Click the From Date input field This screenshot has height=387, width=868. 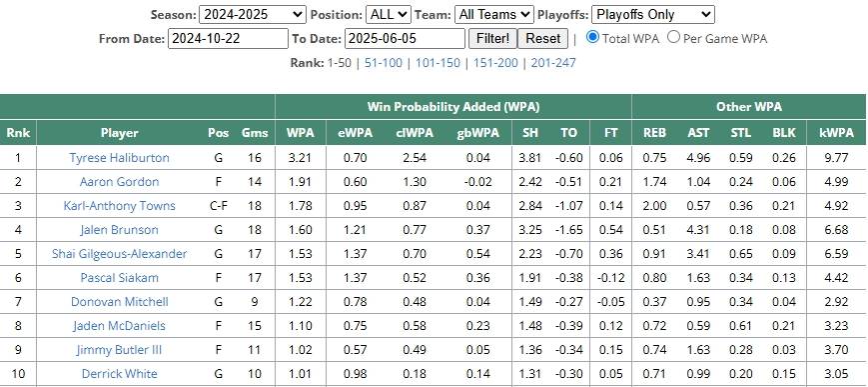point(228,39)
